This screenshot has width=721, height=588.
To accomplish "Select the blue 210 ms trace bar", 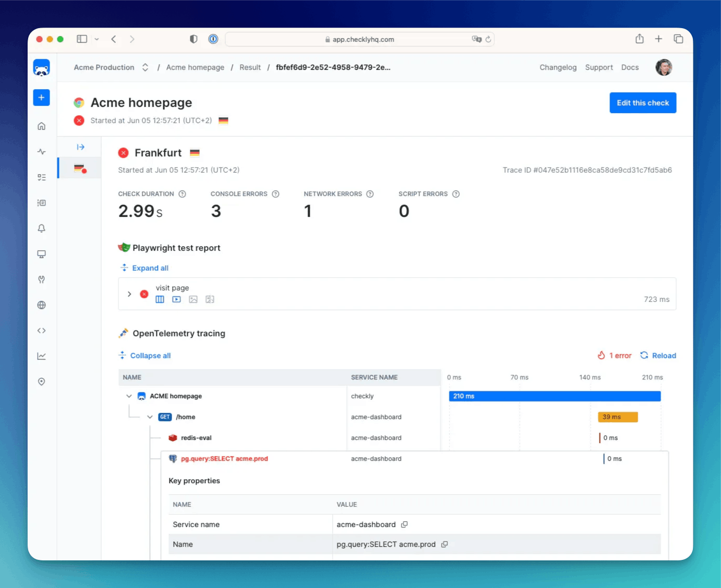I will point(555,396).
